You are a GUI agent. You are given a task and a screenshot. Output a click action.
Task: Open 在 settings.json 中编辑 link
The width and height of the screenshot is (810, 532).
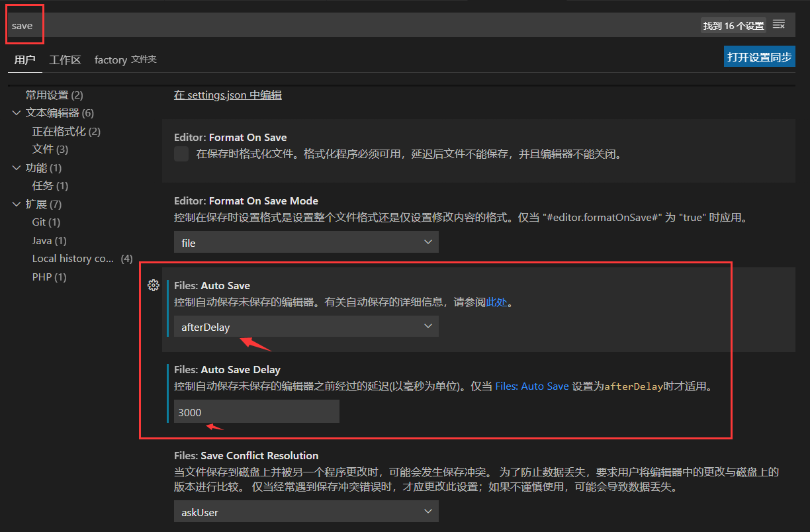tap(228, 95)
